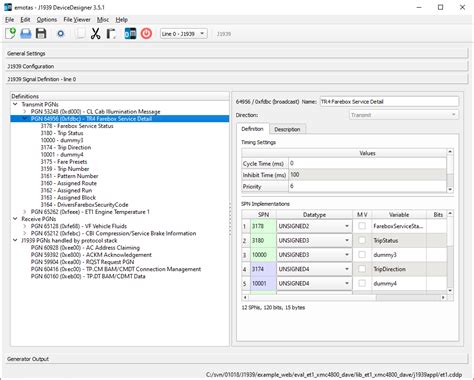Expand PGN 53248 CL Cab Illumination Message
The height and width of the screenshot is (380, 474).
[x=25, y=111]
